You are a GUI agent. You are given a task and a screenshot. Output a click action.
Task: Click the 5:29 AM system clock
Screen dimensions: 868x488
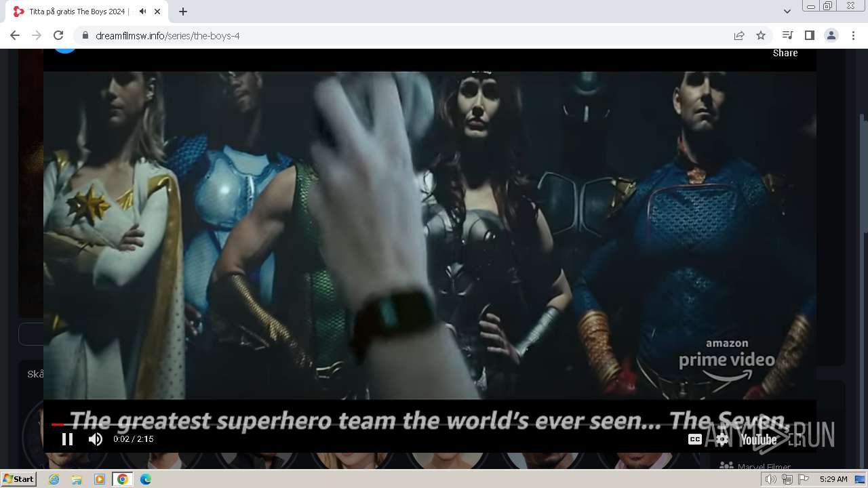pyautogui.click(x=833, y=479)
